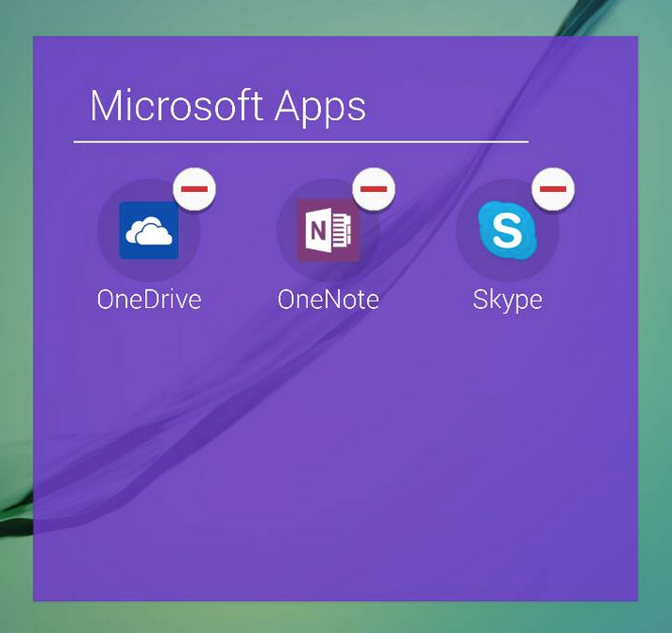Tap the wallpaper strip left of folder

point(16,318)
